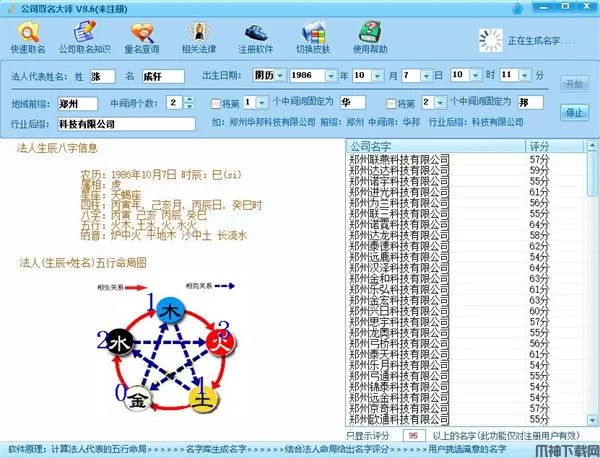The height and width of the screenshot is (458, 600).
Task: Open the birth minute 11 dropdown
Action: coord(525,75)
